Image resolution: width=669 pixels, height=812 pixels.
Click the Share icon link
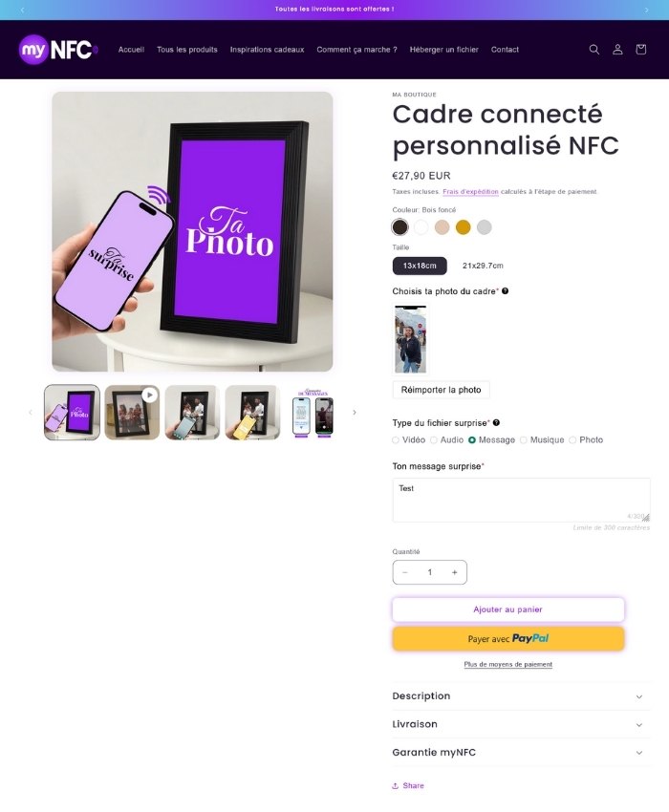[408, 785]
